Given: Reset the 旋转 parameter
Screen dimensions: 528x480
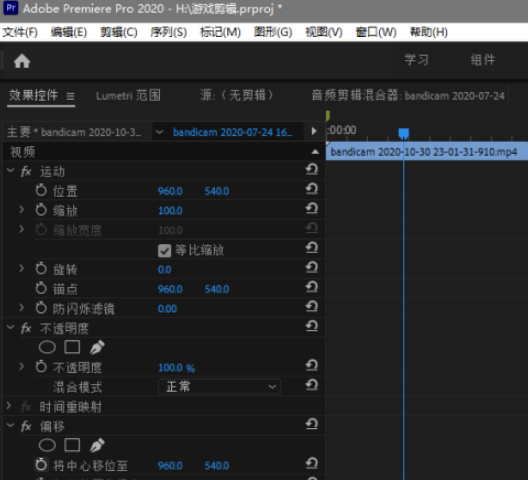Looking at the screenshot, I should [x=312, y=267].
